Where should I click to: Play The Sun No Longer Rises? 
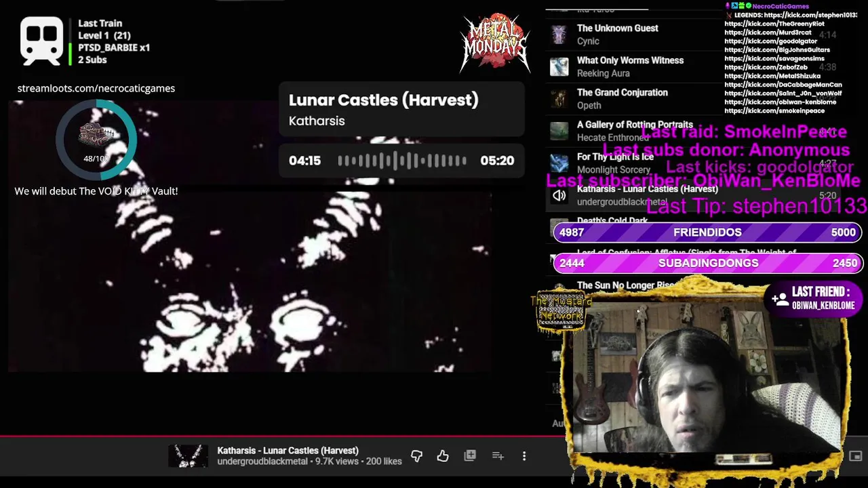coord(626,285)
